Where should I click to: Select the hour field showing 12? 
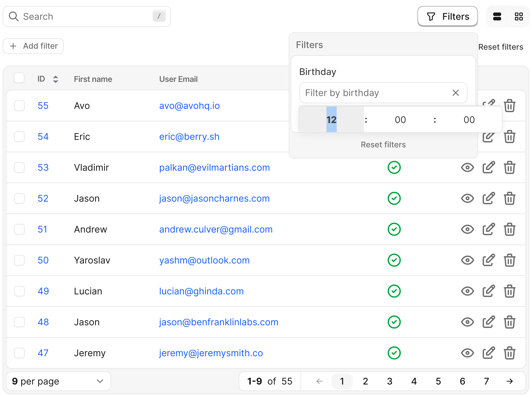click(x=331, y=120)
